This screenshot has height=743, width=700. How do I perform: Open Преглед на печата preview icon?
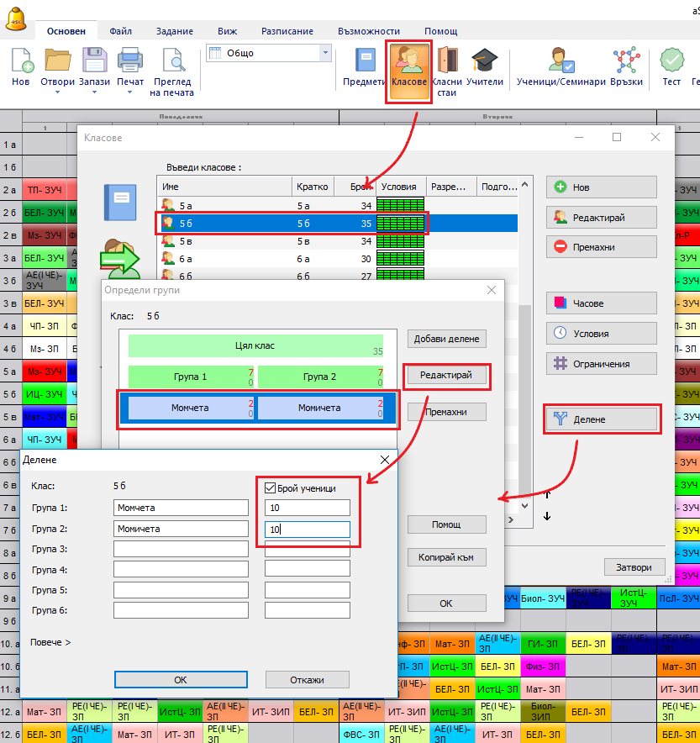173,61
